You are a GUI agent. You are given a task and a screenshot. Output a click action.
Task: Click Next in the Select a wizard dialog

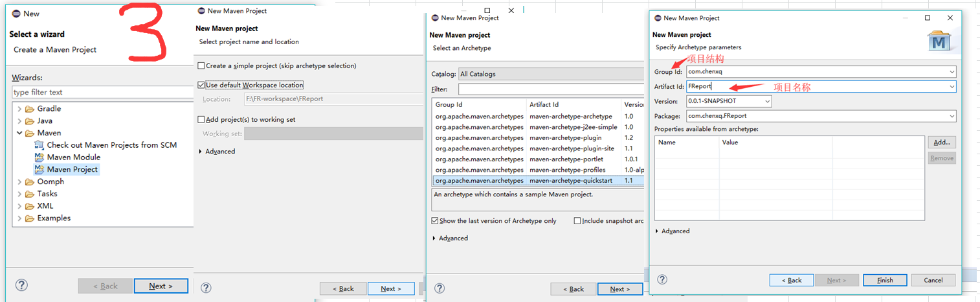(x=161, y=286)
